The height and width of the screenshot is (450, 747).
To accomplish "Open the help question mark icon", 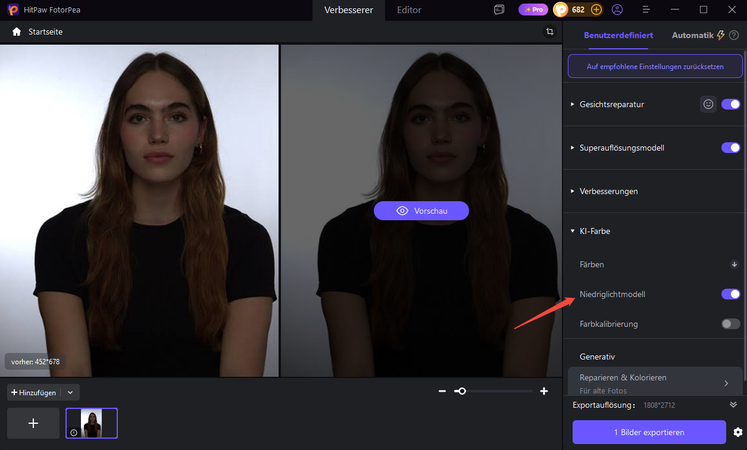I will (734, 35).
